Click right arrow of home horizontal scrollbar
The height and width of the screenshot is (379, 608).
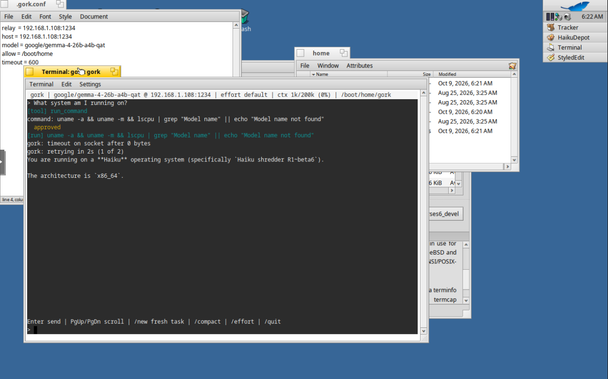508,166
